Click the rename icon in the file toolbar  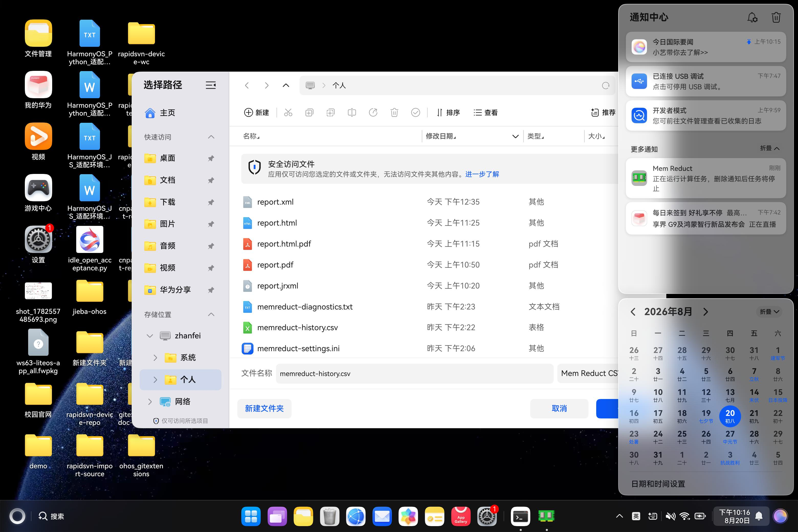pos(352,112)
